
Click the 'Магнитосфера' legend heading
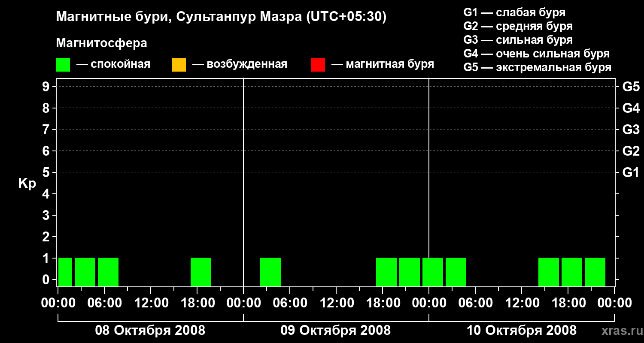click(101, 43)
